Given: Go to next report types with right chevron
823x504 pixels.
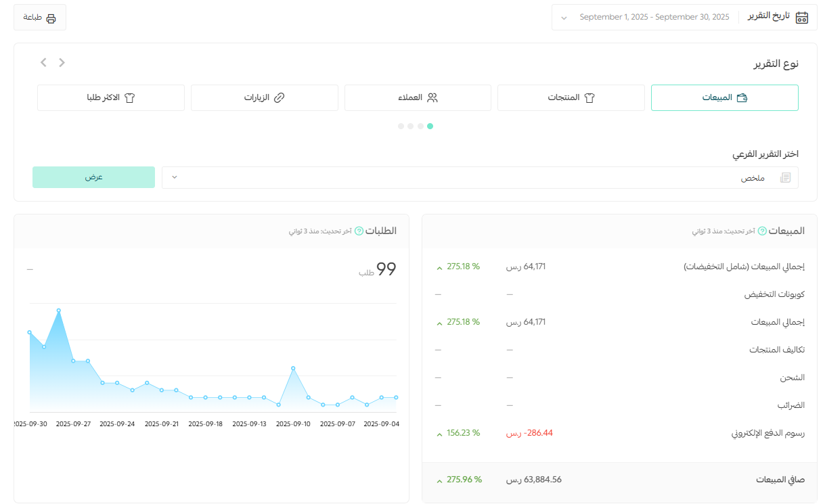Looking at the screenshot, I should (x=62, y=62).
